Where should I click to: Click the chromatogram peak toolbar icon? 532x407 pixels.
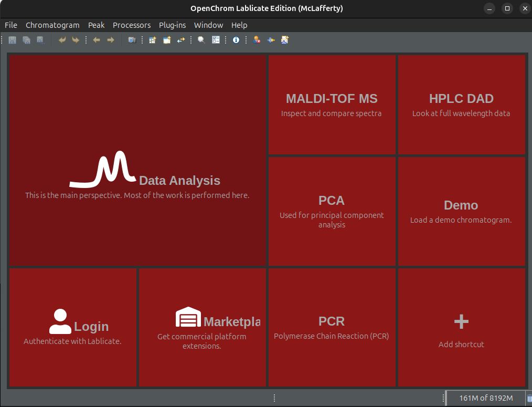pos(271,40)
